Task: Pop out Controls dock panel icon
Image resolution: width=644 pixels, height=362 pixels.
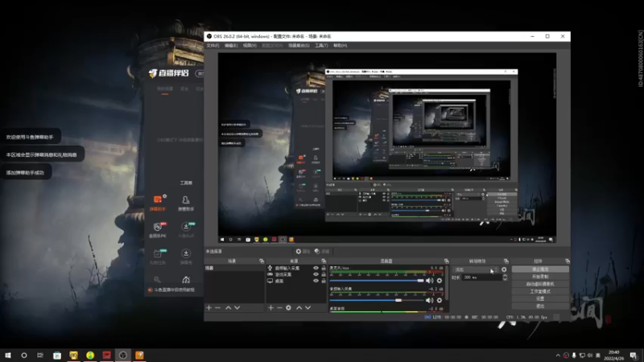Action: (x=568, y=261)
